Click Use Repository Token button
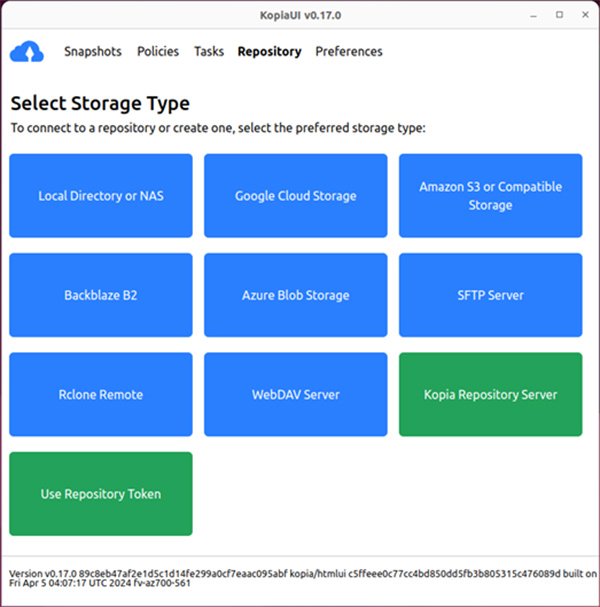Screen dimensions: 600x607 click(101, 494)
